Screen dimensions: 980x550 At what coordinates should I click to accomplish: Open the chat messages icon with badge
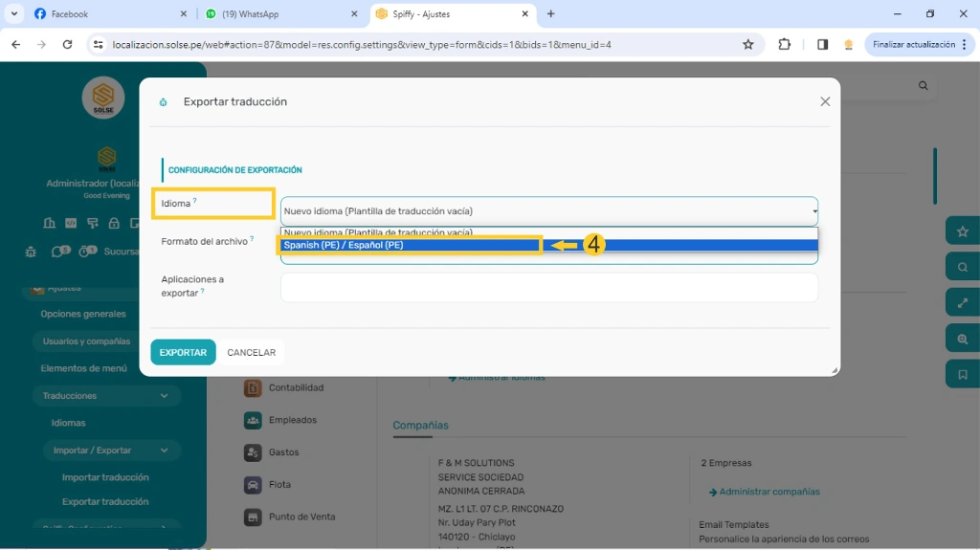coord(59,252)
